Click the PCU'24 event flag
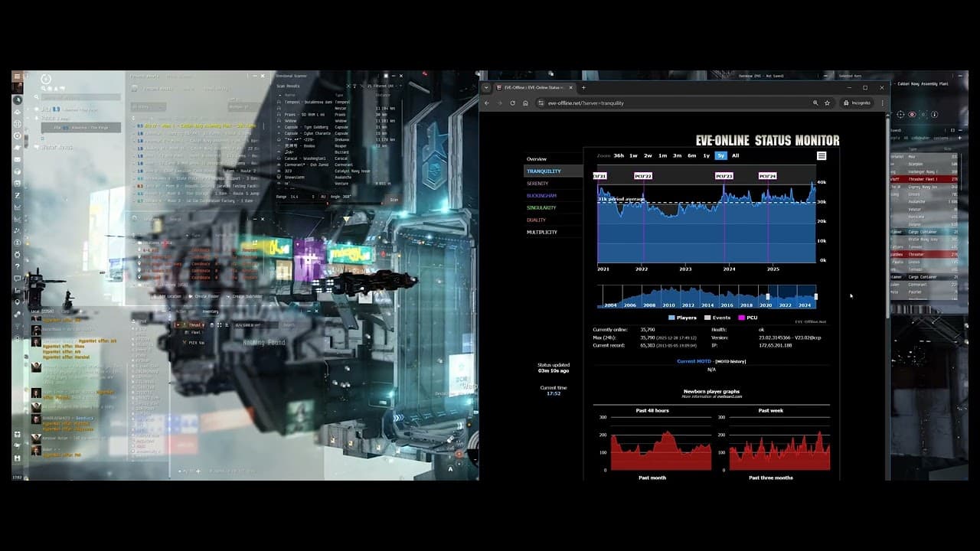The image size is (980, 551). 768,176
